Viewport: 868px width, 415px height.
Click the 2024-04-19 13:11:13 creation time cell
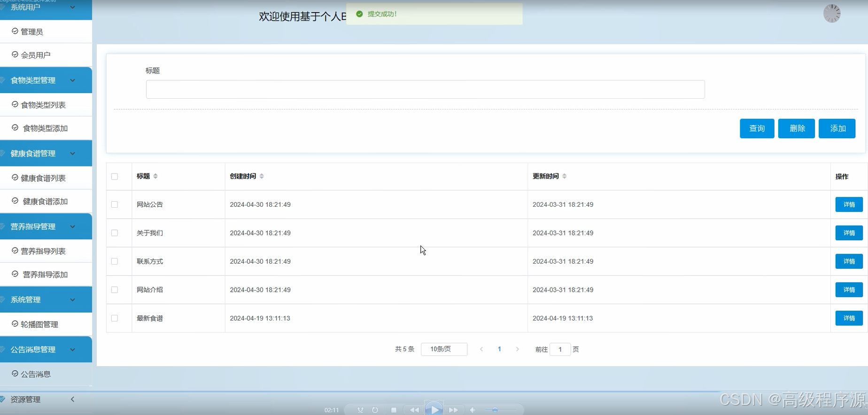[260, 318]
